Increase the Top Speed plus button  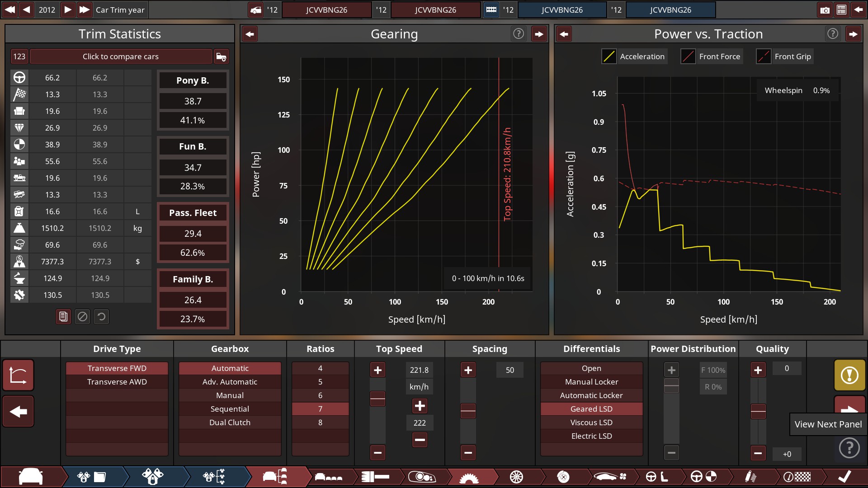point(377,370)
